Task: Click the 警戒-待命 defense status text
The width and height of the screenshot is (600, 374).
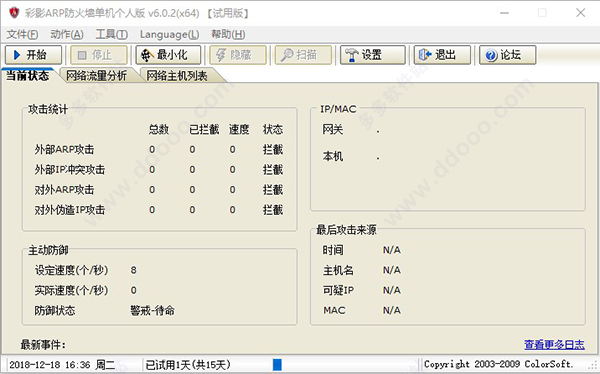Action: 152,310
